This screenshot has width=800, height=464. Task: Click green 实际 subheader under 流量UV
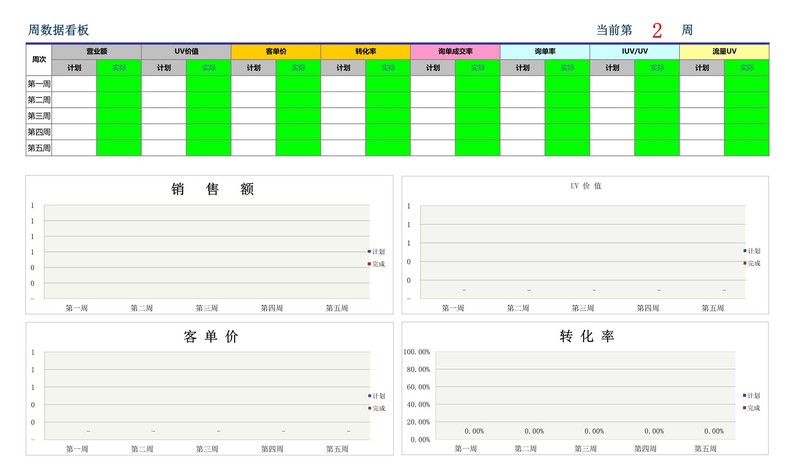pyautogui.click(x=747, y=68)
